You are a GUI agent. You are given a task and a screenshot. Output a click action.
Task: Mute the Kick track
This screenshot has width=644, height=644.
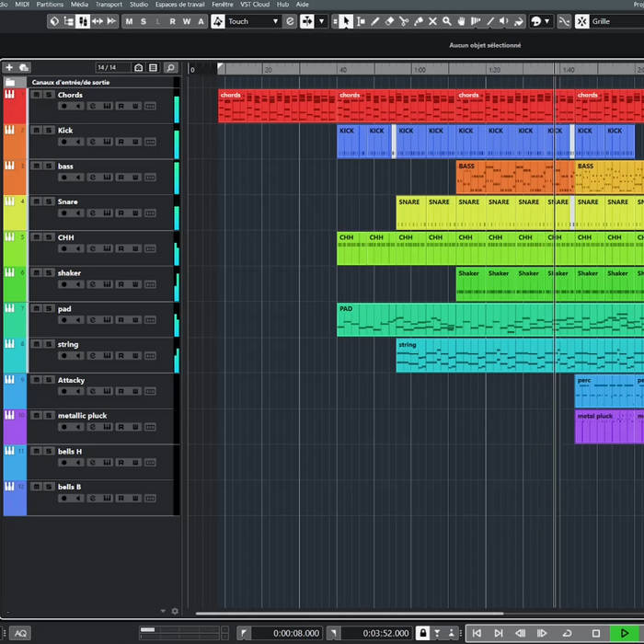click(x=37, y=131)
